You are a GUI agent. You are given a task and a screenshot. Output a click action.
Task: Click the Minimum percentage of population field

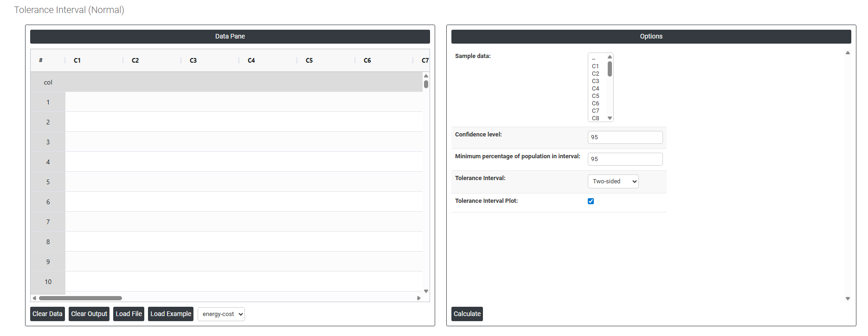click(625, 159)
